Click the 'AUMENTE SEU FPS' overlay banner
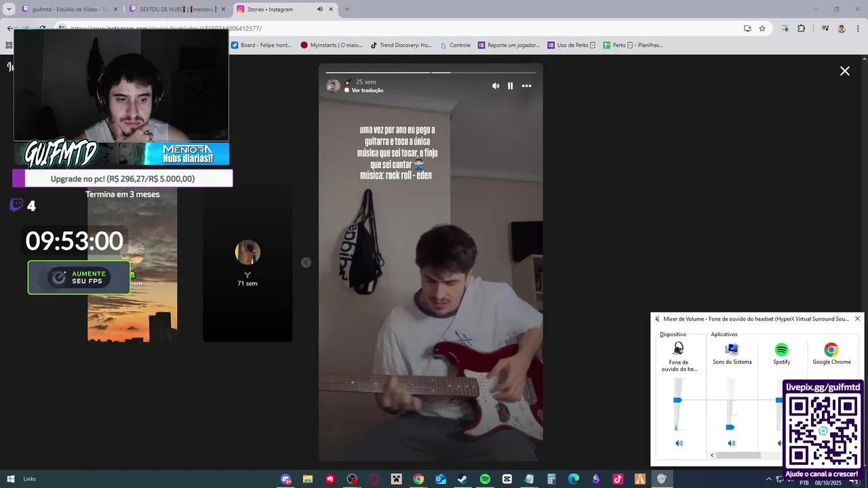The height and width of the screenshot is (488, 868). coord(79,277)
